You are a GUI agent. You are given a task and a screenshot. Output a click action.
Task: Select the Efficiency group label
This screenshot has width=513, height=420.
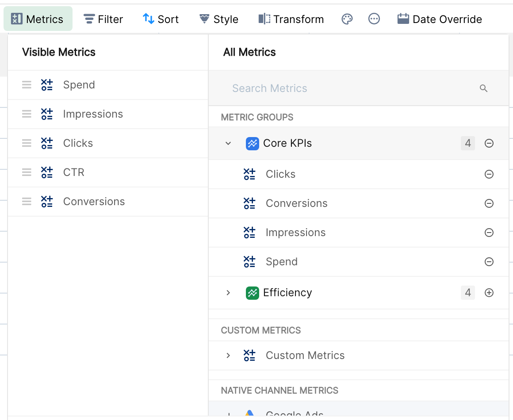click(287, 293)
